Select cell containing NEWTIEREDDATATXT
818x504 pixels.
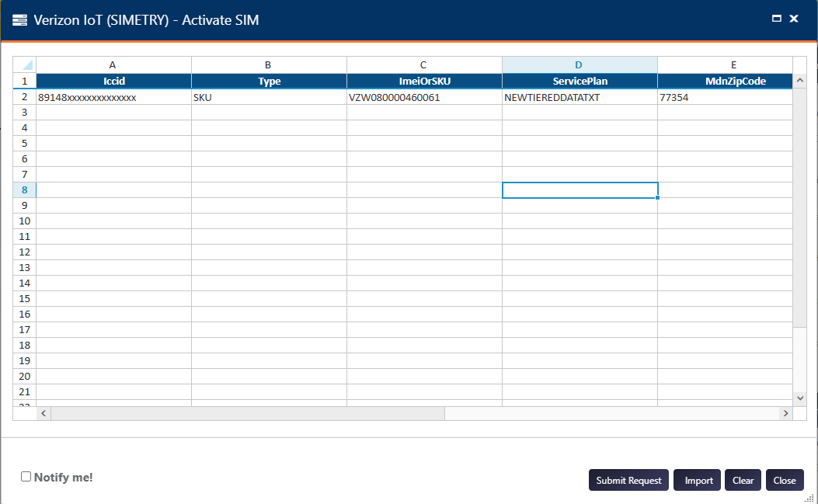click(580, 97)
